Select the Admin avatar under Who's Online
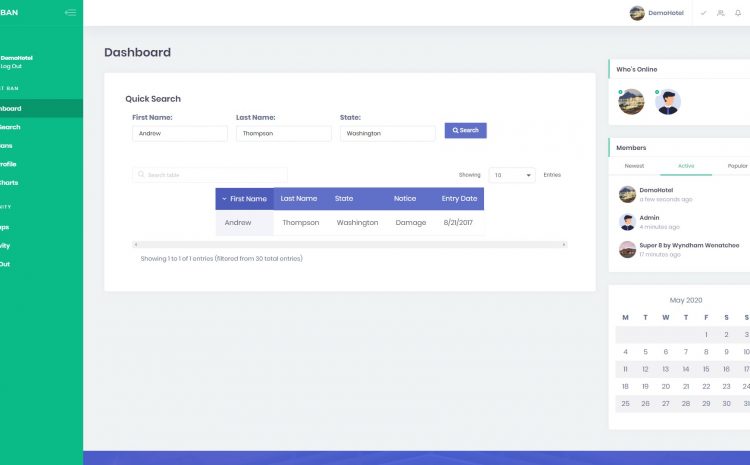Screen dimensions: 750x465 (x=668, y=102)
